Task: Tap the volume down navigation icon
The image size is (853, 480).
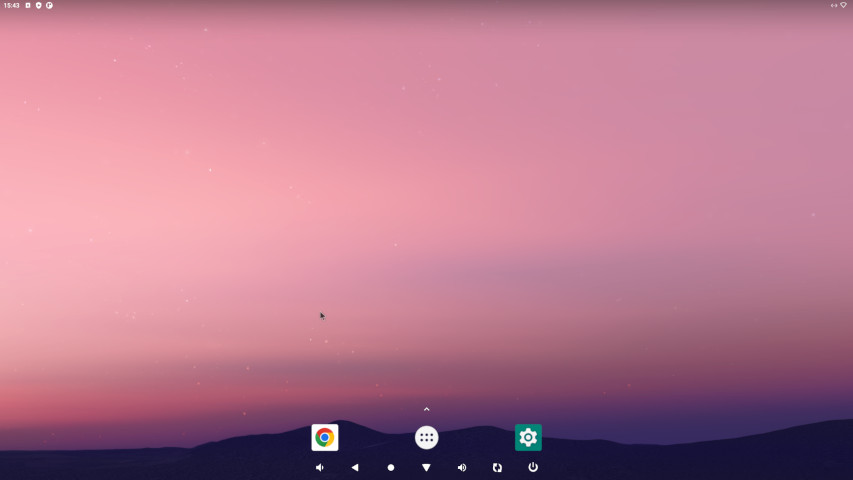Action: (320, 467)
